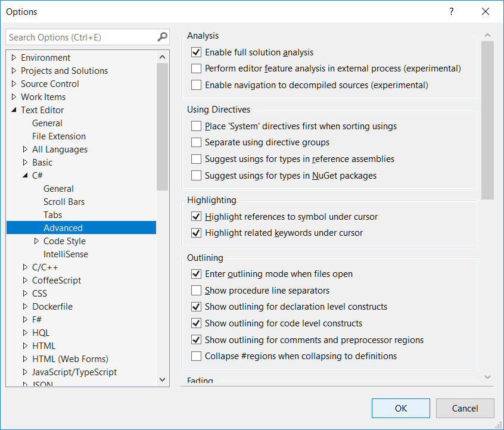This screenshot has width=504, height=430.
Task: Expand the Code Style node
Action: tap(36, 241)
